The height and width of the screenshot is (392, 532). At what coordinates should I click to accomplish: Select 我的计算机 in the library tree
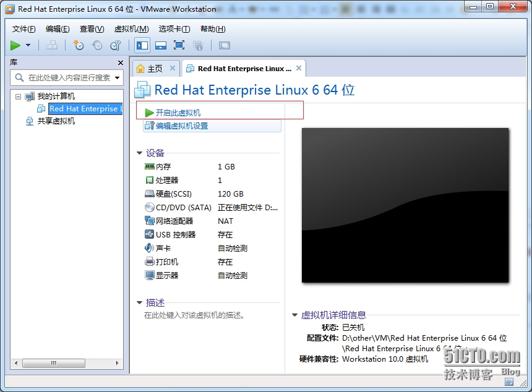pyautogui.click(x=56, y=96)
